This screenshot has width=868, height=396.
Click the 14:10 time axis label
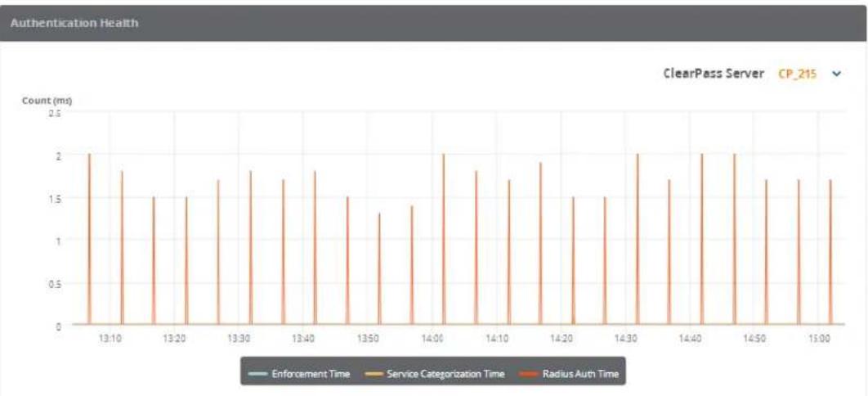(x=497, y=337)
